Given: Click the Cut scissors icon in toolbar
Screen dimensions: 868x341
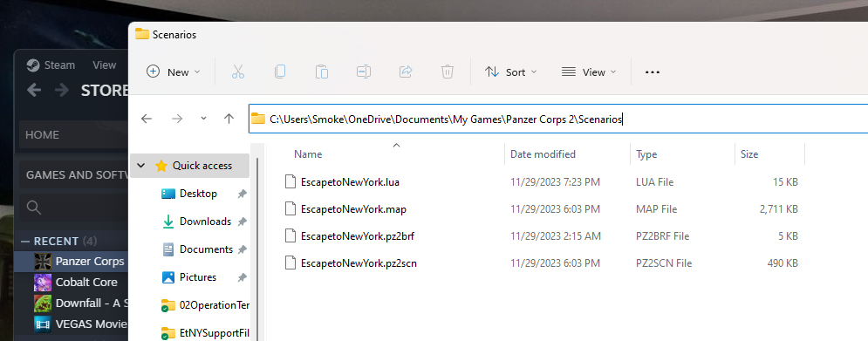Looking at the screenshot, I should pos(238,72).
